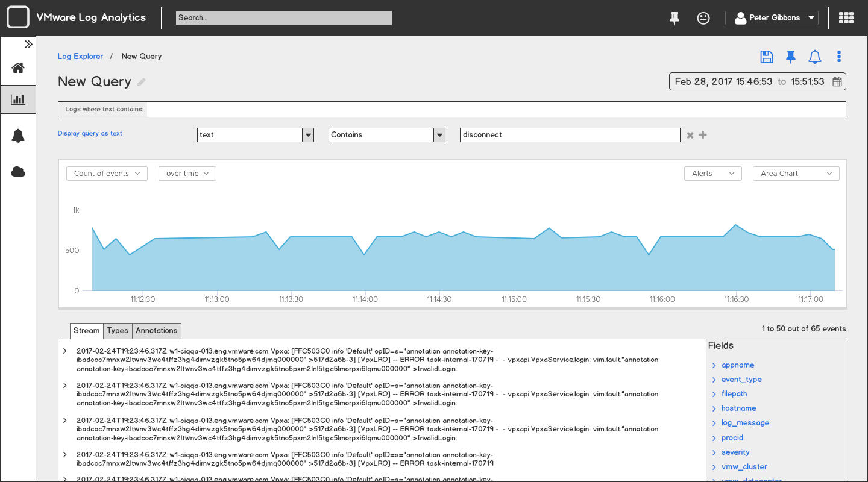Open calendar icon in time range
The width and height of the screenshot is (868, 482).
(837, 82)
